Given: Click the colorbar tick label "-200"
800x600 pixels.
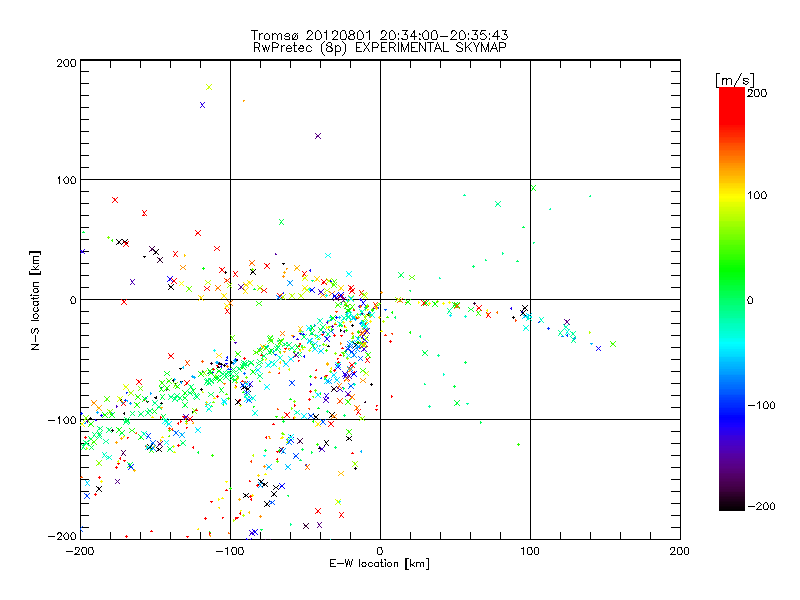Looking at the screenshot, I should (761, 506).
